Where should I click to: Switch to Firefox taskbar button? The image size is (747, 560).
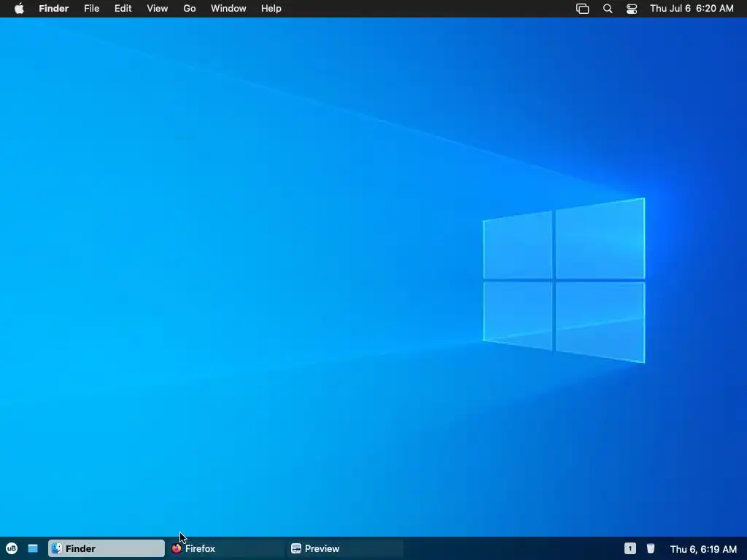pyautogui.click(x=226, y=548)
